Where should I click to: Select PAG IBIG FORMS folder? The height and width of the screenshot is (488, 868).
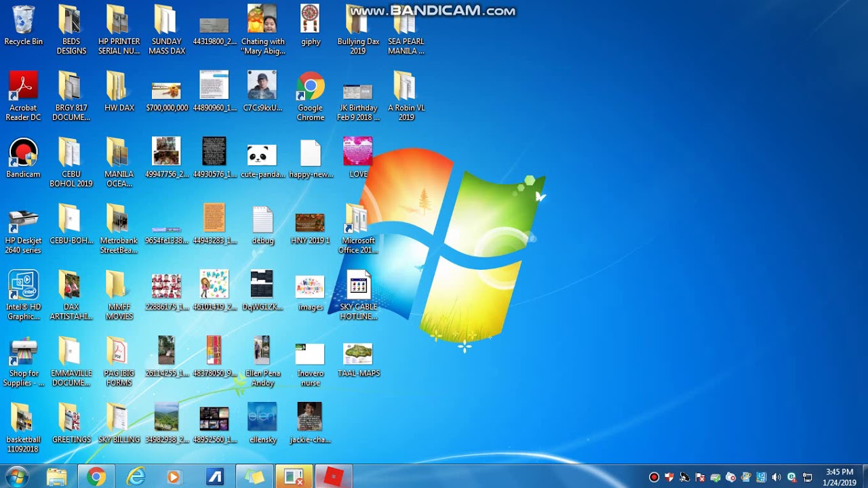pyautogui.click(x=119, y=362)
